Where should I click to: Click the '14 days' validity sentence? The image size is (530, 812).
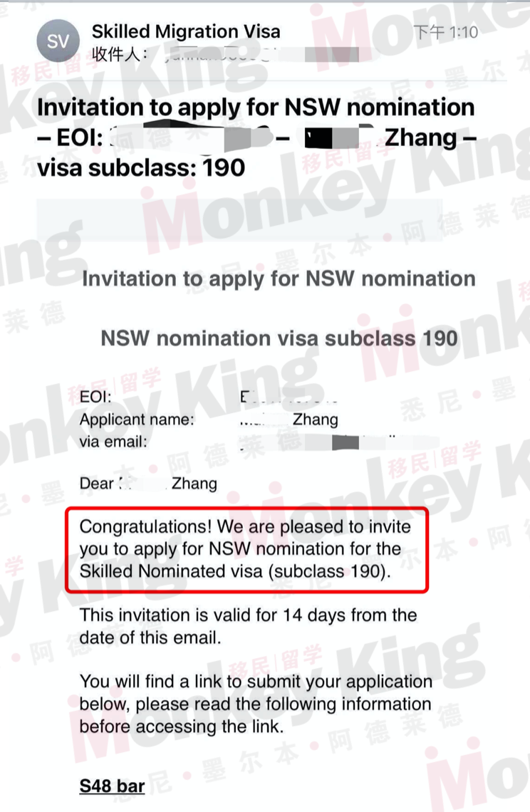(248, 626)
